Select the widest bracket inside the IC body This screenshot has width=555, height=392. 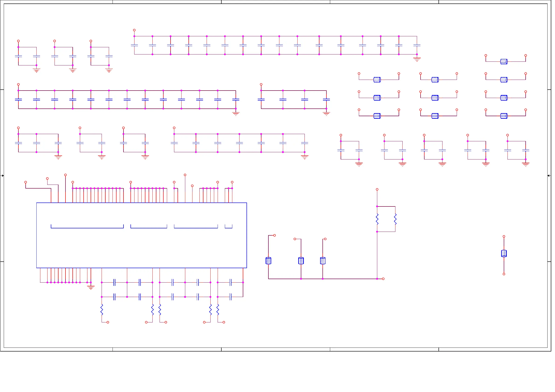pos(87,226)
